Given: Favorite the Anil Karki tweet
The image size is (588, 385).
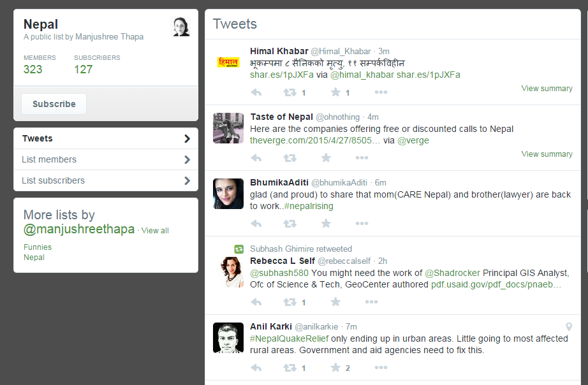Looking at the screenshot, I should (x=335, y=367).
